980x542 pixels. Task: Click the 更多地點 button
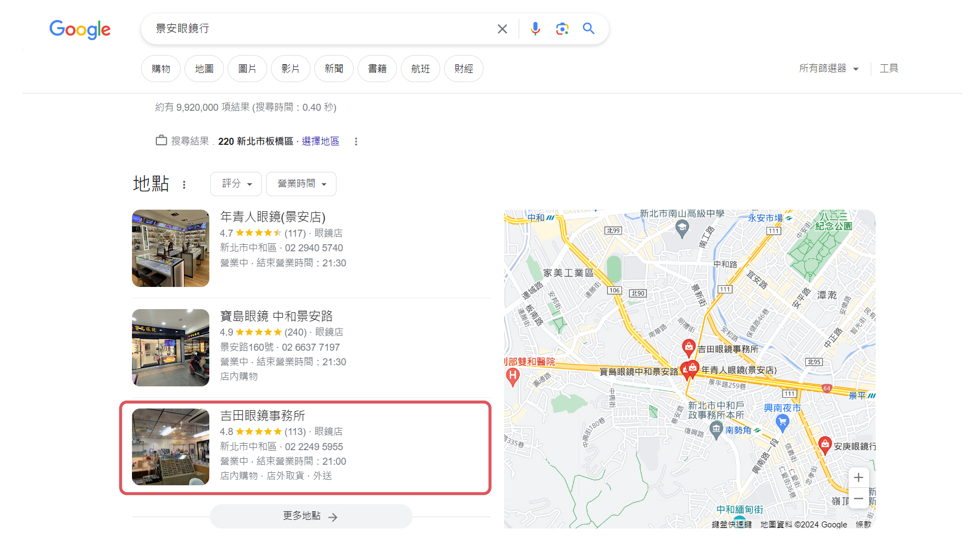pyautogui.click(x=311, y=516)
